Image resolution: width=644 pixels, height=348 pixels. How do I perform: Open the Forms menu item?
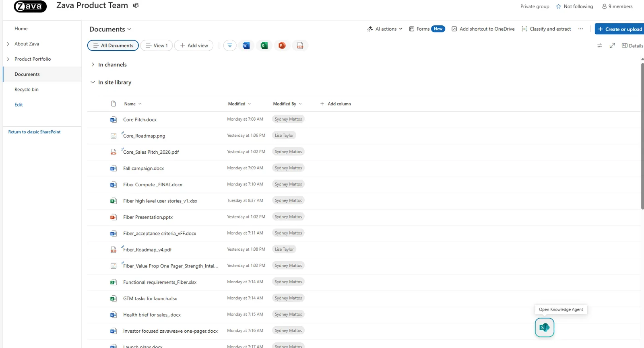pos(427,29)
